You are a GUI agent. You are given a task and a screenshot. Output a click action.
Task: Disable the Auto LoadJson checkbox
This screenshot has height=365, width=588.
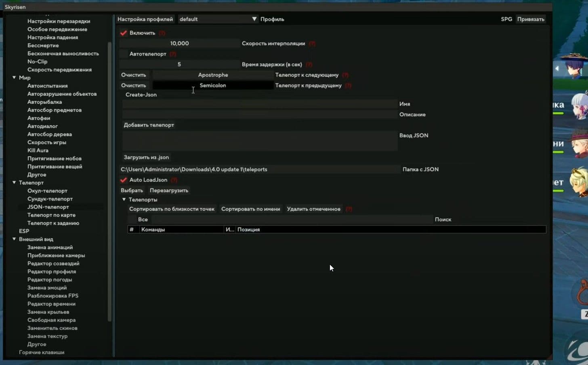[124, 180]
